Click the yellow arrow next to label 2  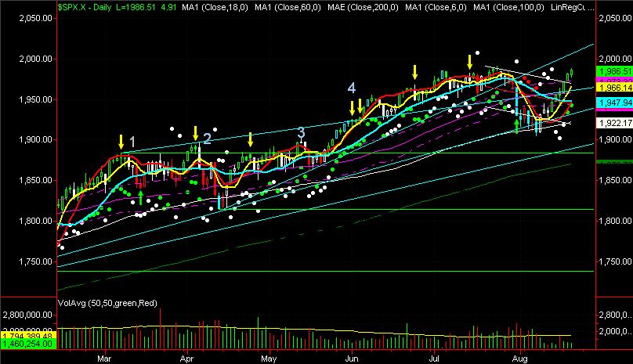[x=195, y=133]
